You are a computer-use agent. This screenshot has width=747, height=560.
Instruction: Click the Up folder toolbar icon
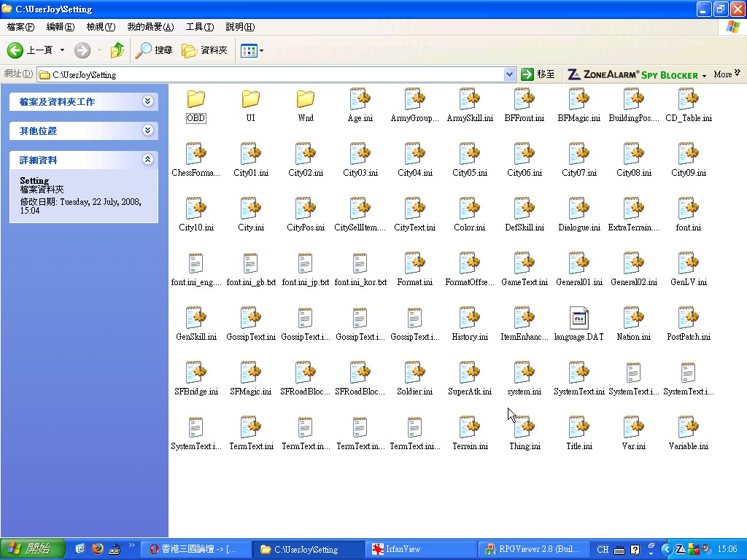point(117,50)
